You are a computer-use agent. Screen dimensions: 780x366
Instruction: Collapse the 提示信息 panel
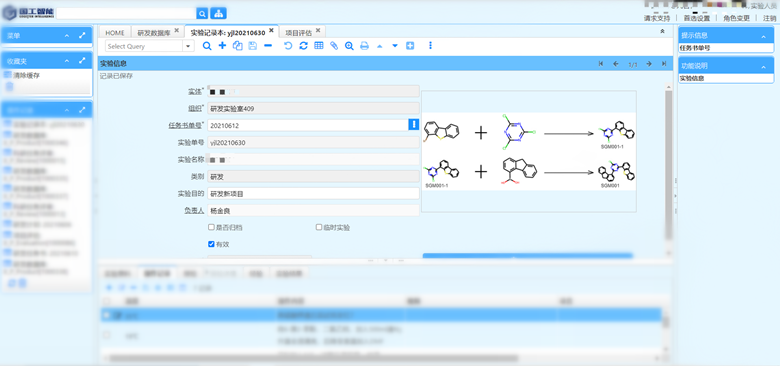(x=764, y=36)
